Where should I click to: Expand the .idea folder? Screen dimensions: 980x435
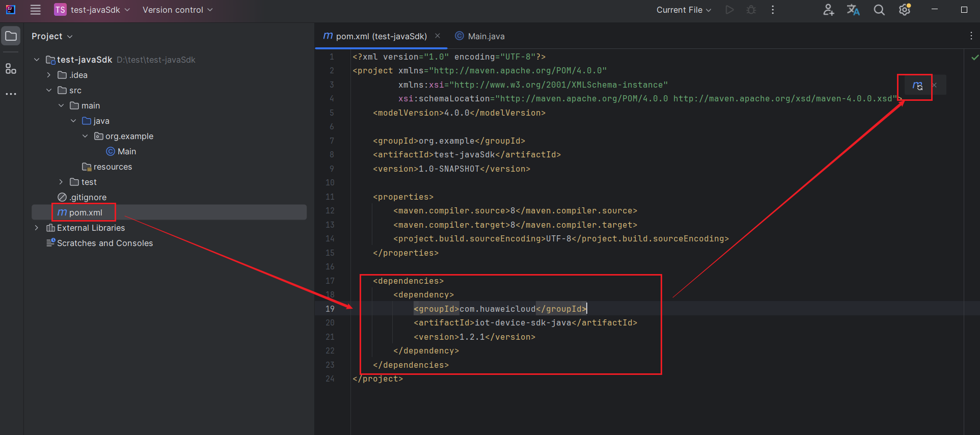pyautogui.click(x=49, y=75)
